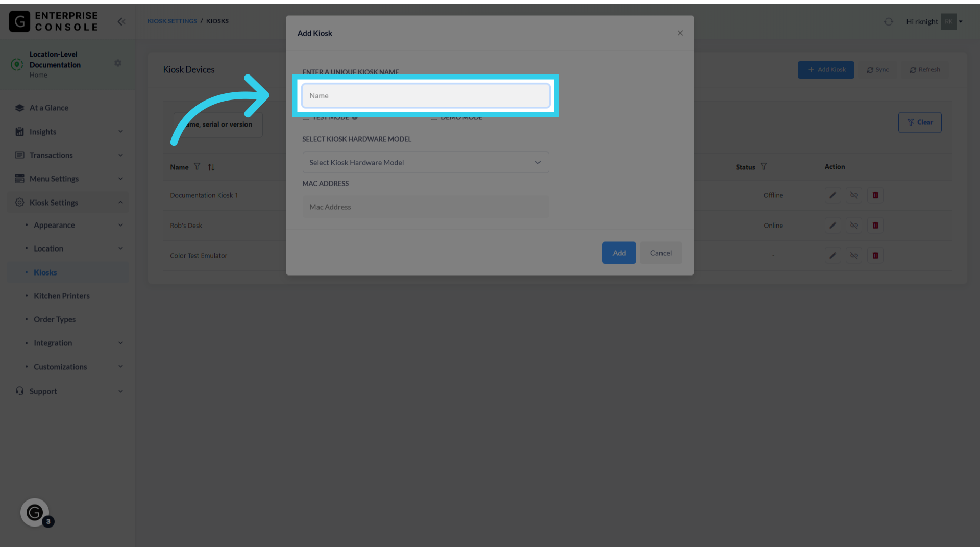Open At a Glance page
The width and height of the screenshot is (980, 551).
(49, 108)
